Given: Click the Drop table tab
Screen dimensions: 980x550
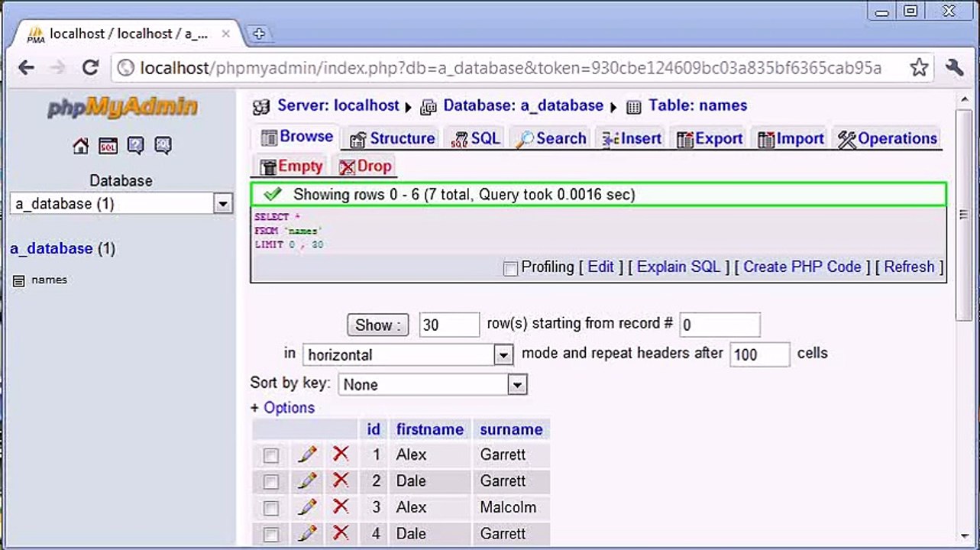Looking at the screenshot, I should [x=365, y=167].
